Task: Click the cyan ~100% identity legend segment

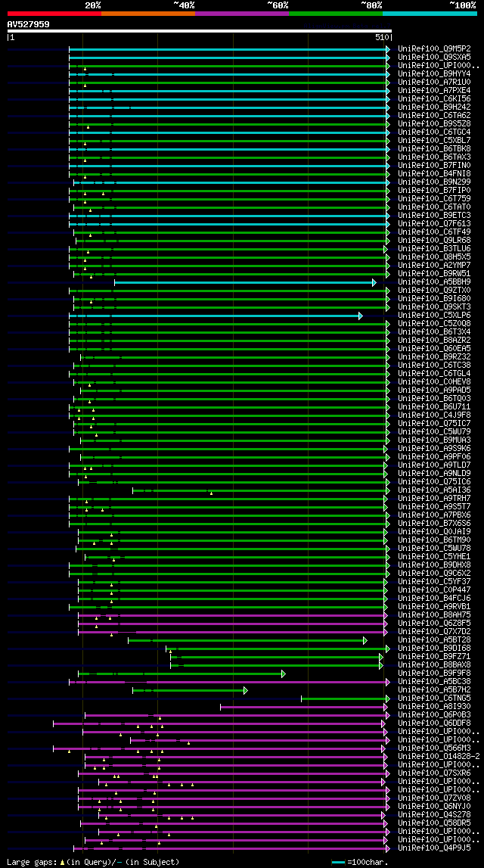Action: (430, 13)
